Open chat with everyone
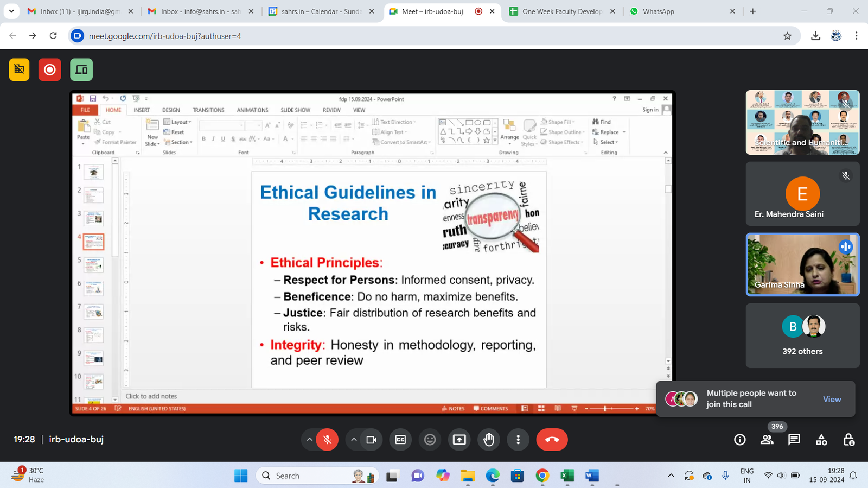The width and height of the screenshot is (868, 488). pyautogui.click(x=794, y=440)
